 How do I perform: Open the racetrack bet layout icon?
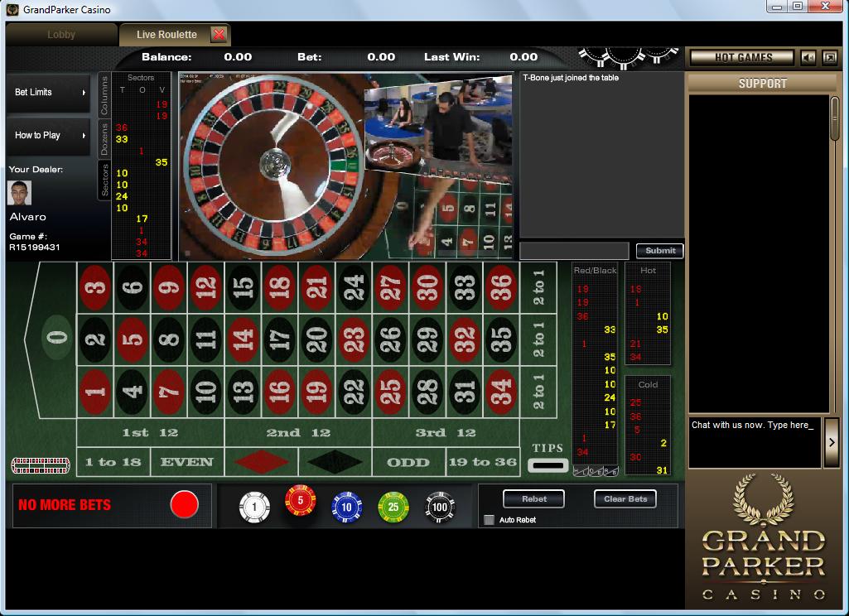41,465
